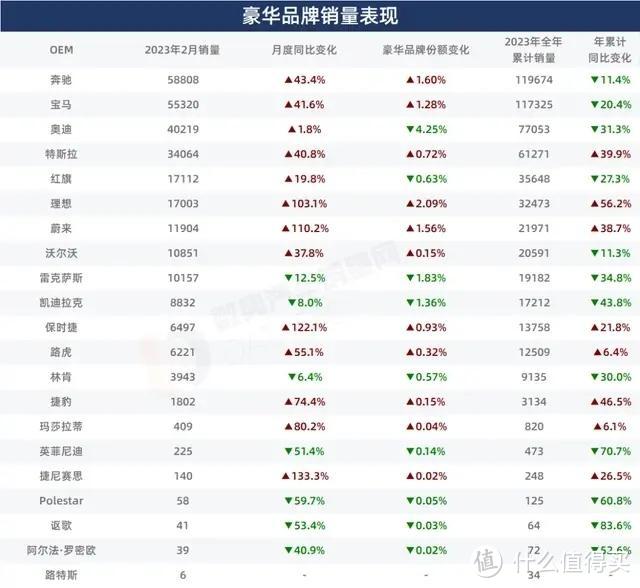Click the sales value 34064
Viewport: 640px width, 588px height.
point(183,154)
